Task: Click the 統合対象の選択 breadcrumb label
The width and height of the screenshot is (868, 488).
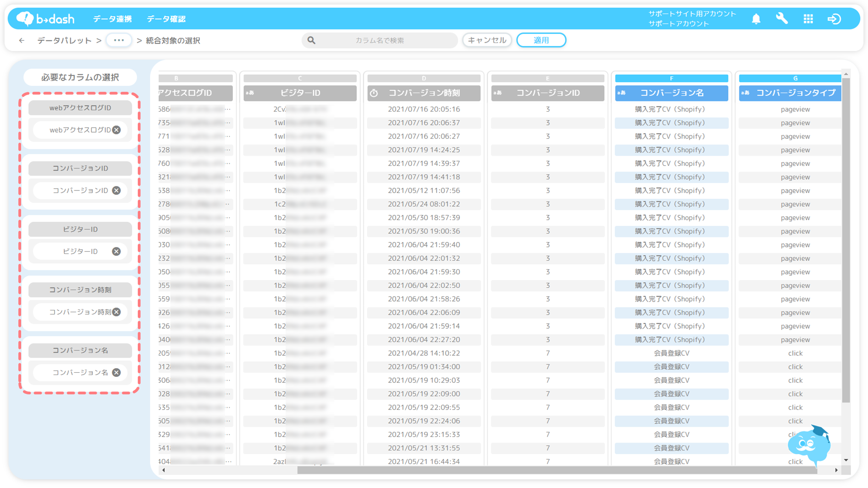Action: pyautogui.click(x=173, y=40)
